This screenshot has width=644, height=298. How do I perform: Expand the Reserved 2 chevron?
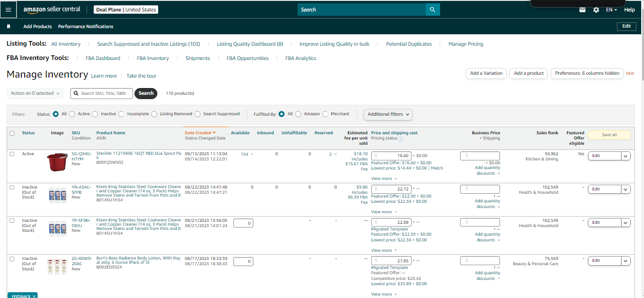coord(336,154)
